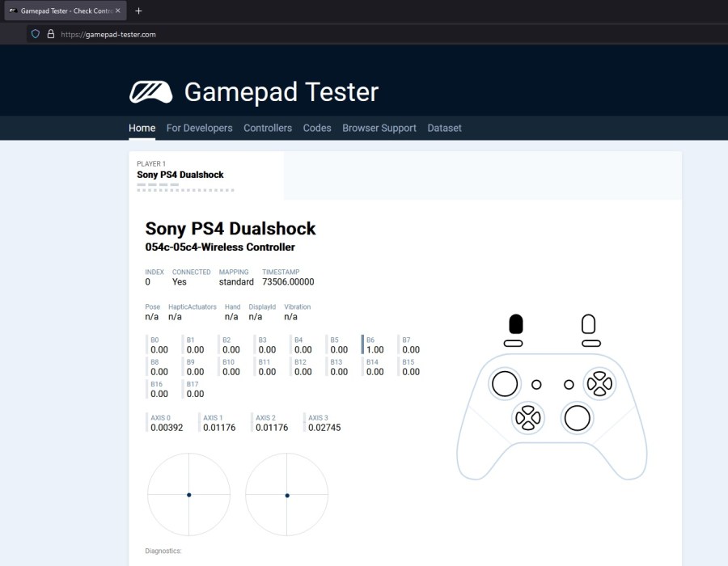728x566 pixels.
Task: Click the left bumper on controller diagram
Action: (513, 344)
